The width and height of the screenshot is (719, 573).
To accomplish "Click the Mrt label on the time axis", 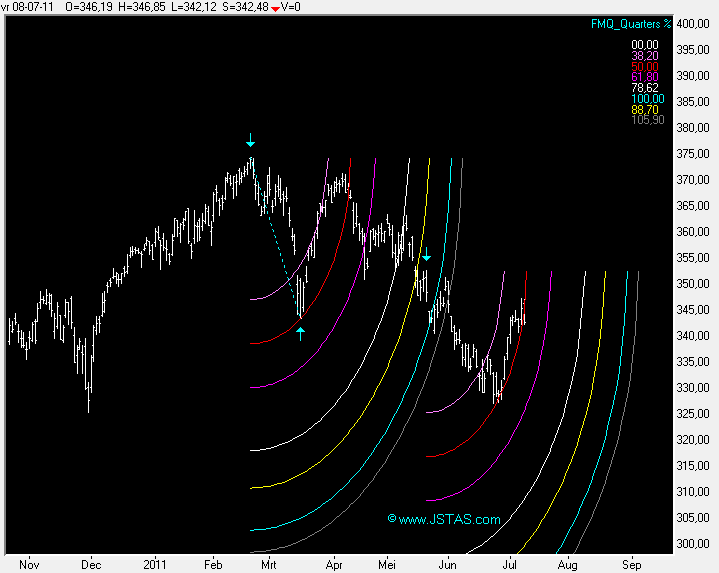I will 268,563.
